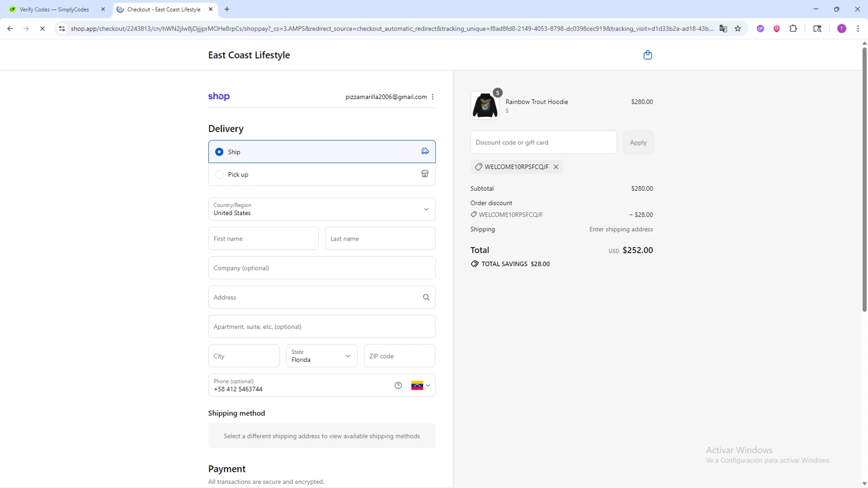Click the $252.00 total amount
The image size is (868, 488).
[638, 250]
